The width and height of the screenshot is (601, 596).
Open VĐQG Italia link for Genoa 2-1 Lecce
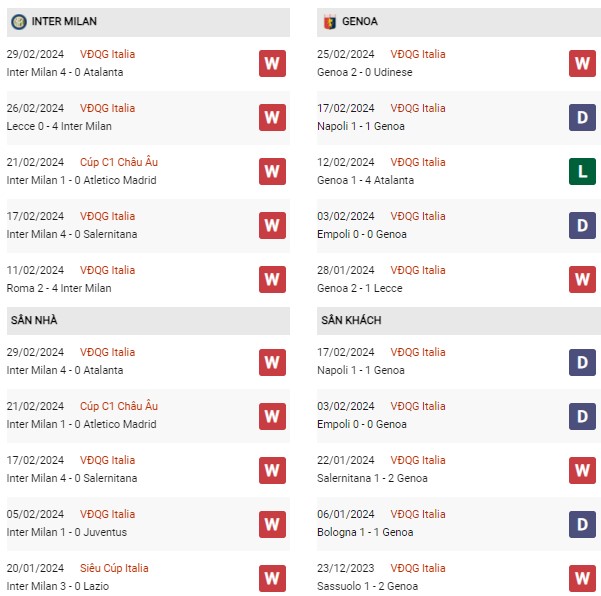click(418, 270)
